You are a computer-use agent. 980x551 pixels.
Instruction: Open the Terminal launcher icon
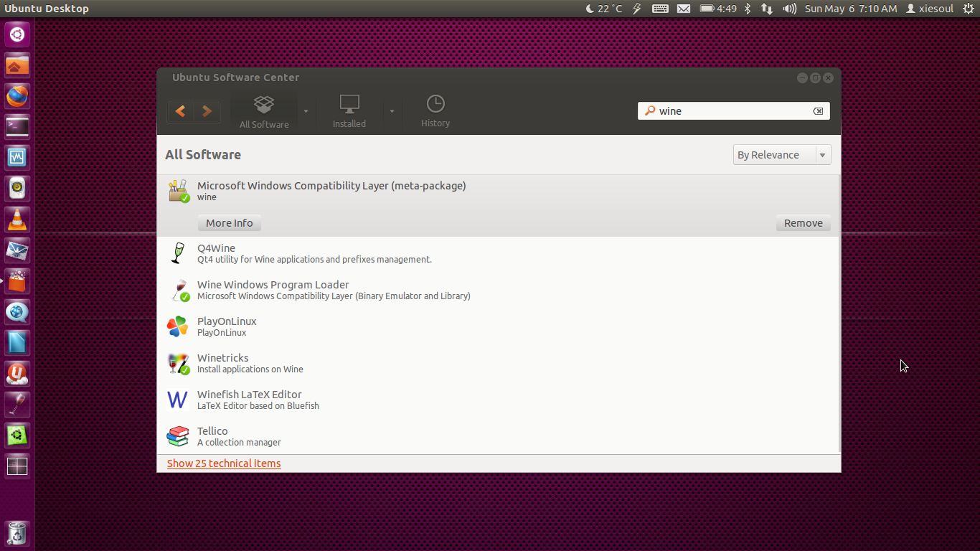click(x=17, y=127)
